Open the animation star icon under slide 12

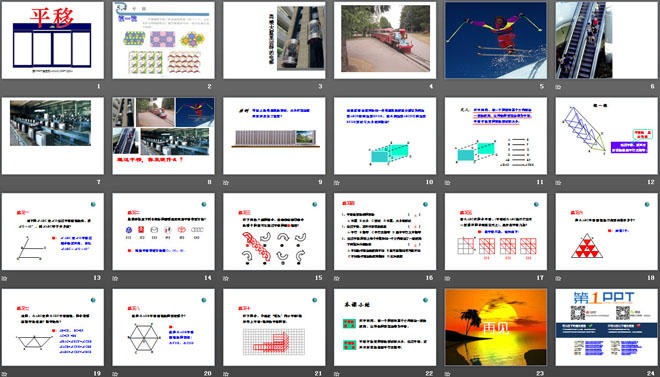(559, 183)
